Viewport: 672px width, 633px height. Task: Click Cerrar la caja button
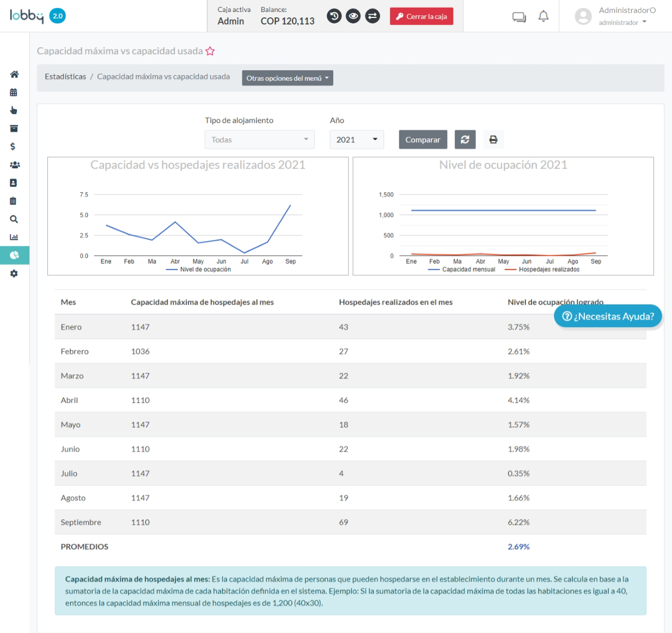[x=421, y=16]
